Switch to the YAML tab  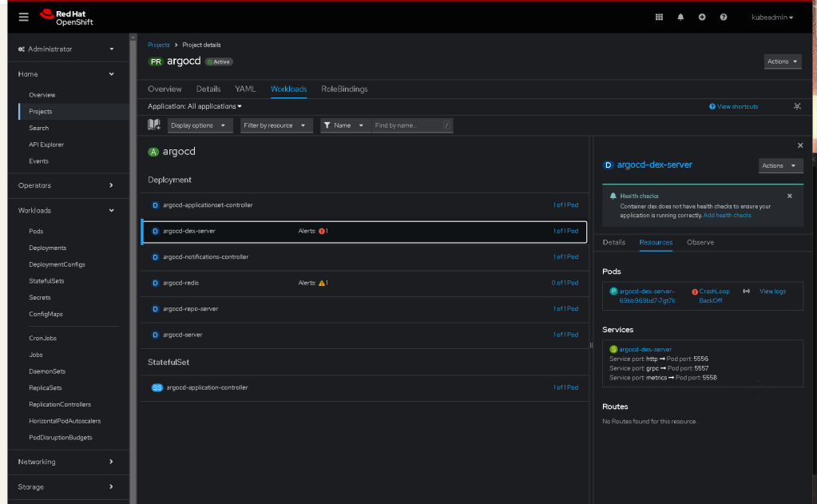tap(245, 89)
